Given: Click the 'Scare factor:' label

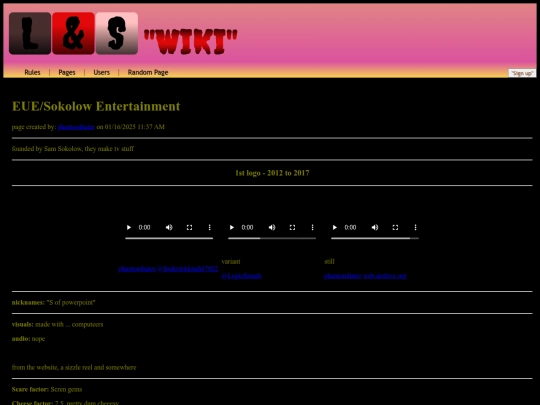Looking at the screenshot, I should tap(30, 390).
